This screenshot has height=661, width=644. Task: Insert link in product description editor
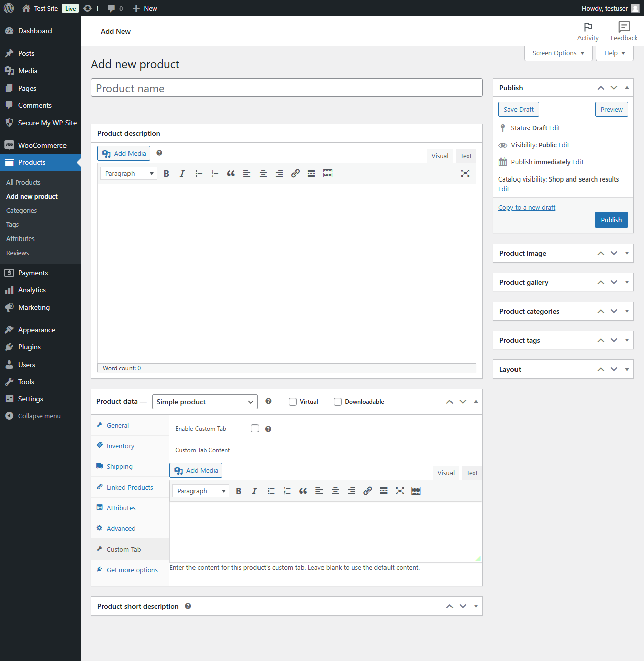[x=295, y=173]
